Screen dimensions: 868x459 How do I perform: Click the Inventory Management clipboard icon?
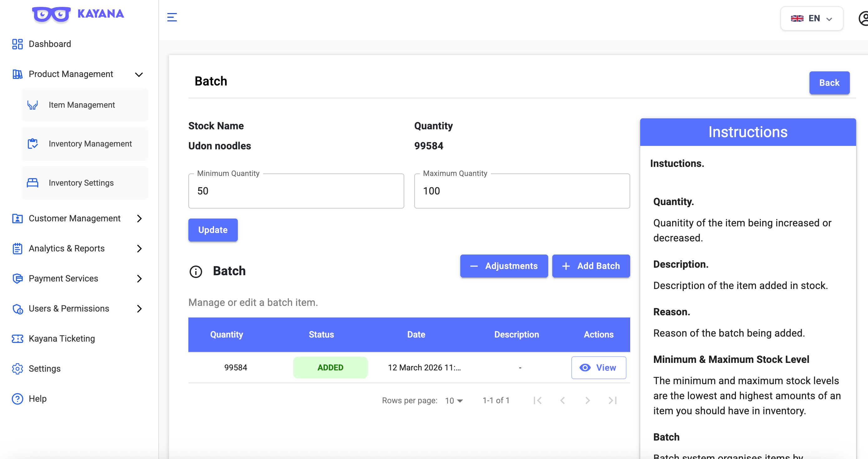(x=33, y=144)
